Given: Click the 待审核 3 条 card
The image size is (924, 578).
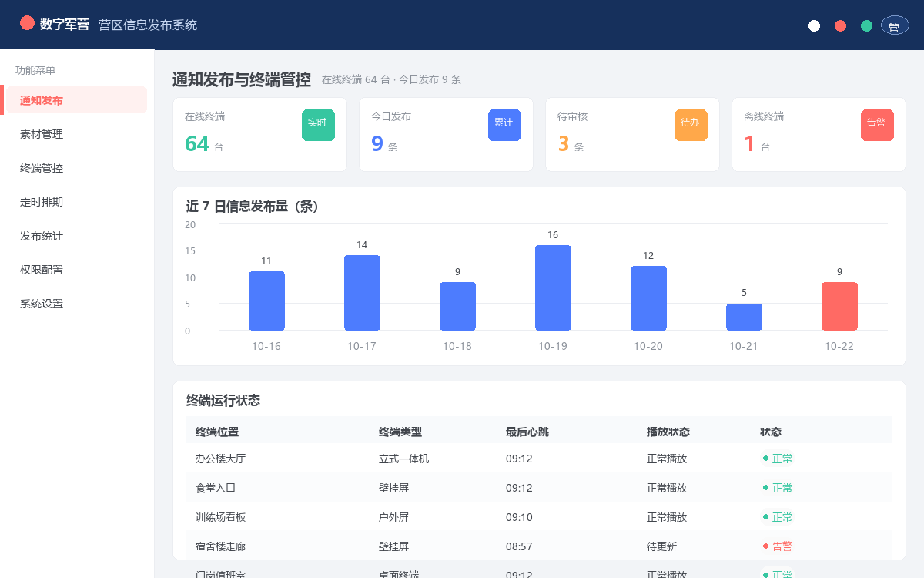Looking at the screenshot, I should [632, 134].
